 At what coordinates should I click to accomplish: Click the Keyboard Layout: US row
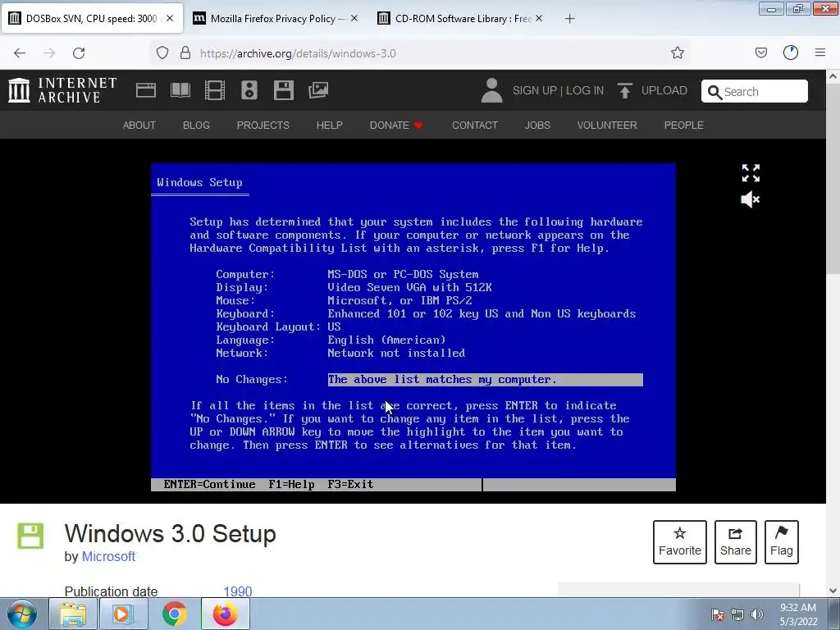(279, 326)
